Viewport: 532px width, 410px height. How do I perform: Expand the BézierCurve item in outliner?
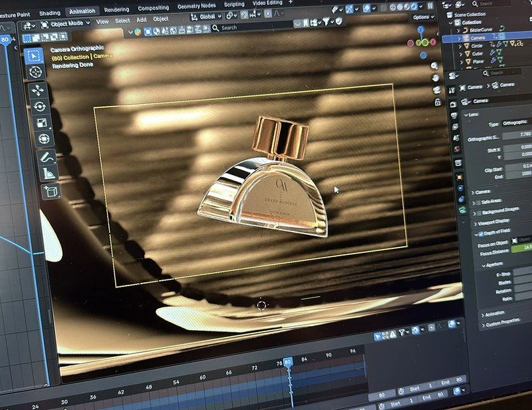tap(459, 31)
